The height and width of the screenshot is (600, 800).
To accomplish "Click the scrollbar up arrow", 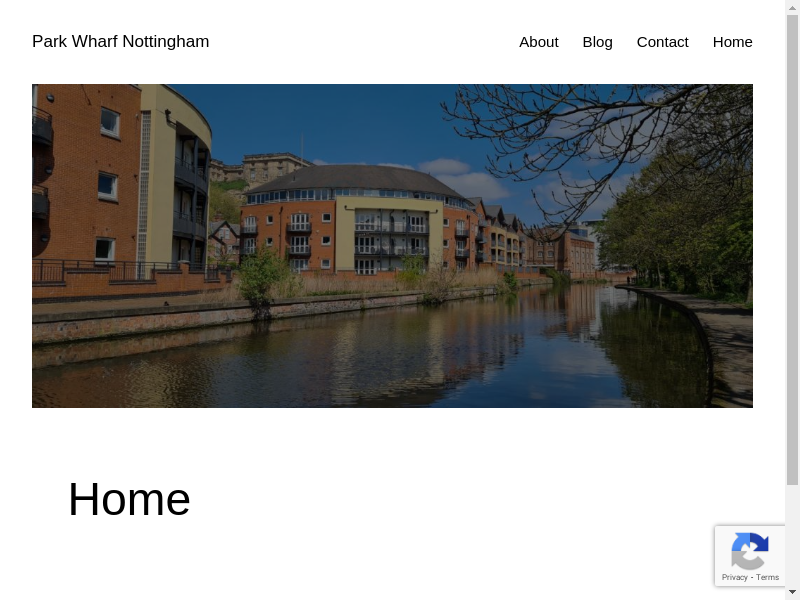I will 792,6.
